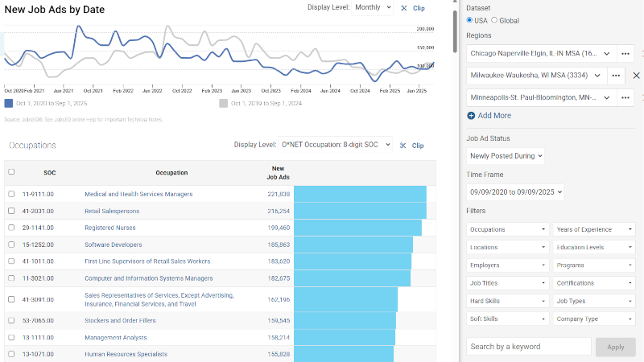The width and height of the screenshot is (644, 362).
Task: Tick the Software Developers row checkbox
Action: point(11,245)
